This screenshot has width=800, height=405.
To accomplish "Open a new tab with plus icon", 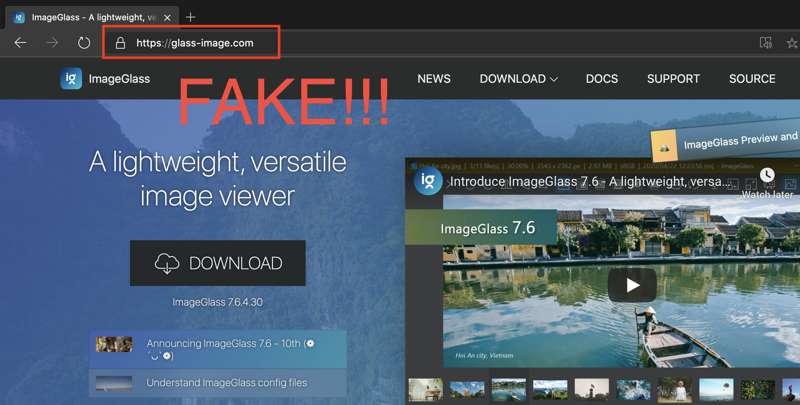I will (190, 16).
